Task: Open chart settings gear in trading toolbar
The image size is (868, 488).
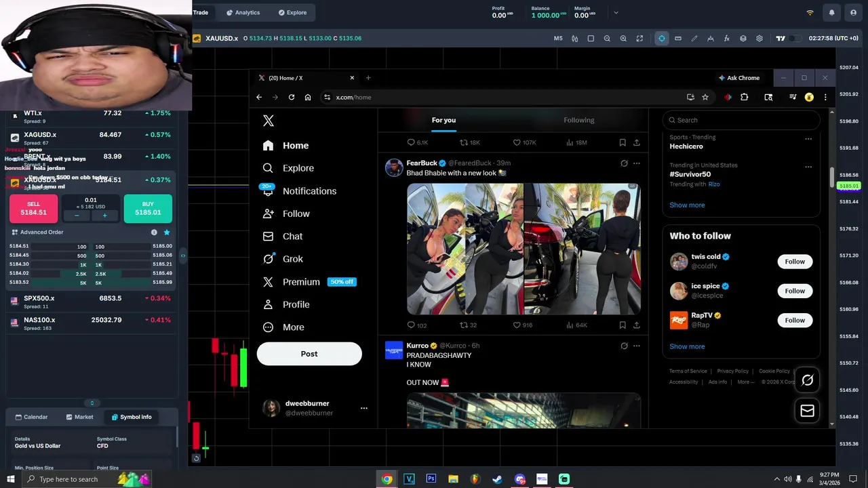Action: pos(759,39)
